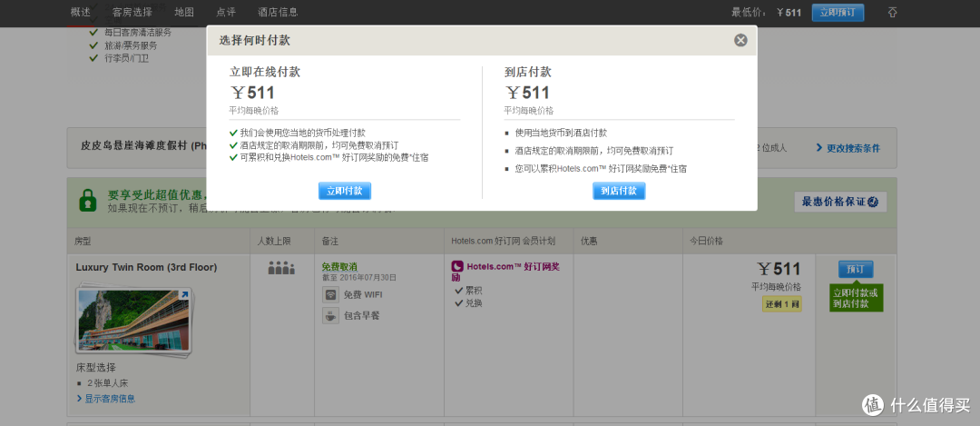Image resolution: width=980 pixels, height=426 pixels.
Task: Click the green padlock icon
Action: click(x=88, y=199)
